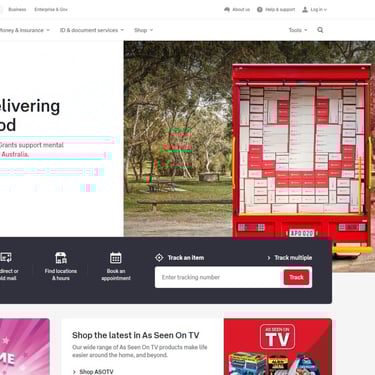This screenshot has height=375, width=375.
Task: Click the Log in person icon
Action: coord(305,9)
